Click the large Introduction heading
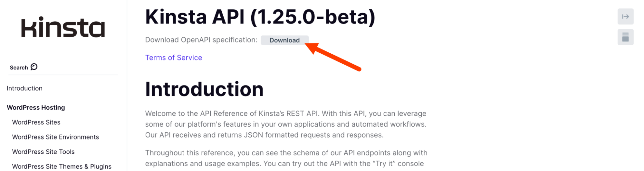This screenshot has width=644, height=171. [204, 89]
